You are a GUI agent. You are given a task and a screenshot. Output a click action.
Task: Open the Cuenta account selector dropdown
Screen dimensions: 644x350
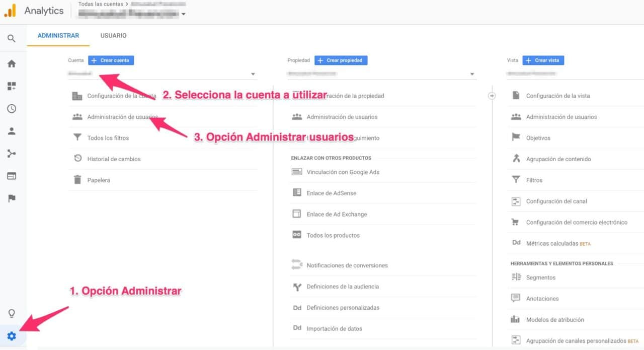point(253,74)
